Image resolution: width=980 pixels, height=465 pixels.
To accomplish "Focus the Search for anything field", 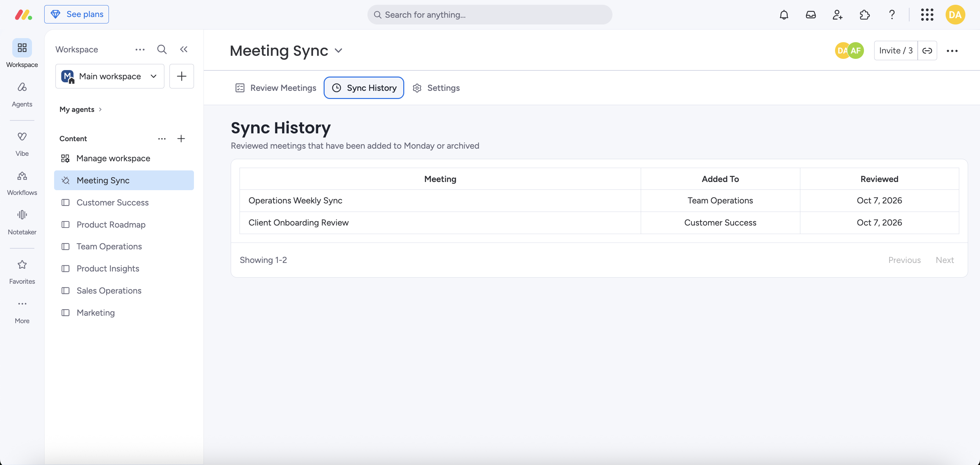I will click(x=490, y=15).
